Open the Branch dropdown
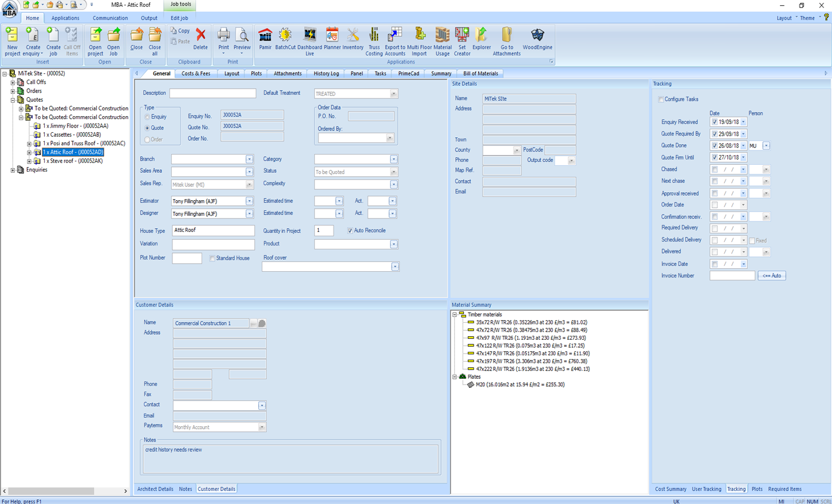832x504 pixels. pyautogui.click(x=249, y=159)
